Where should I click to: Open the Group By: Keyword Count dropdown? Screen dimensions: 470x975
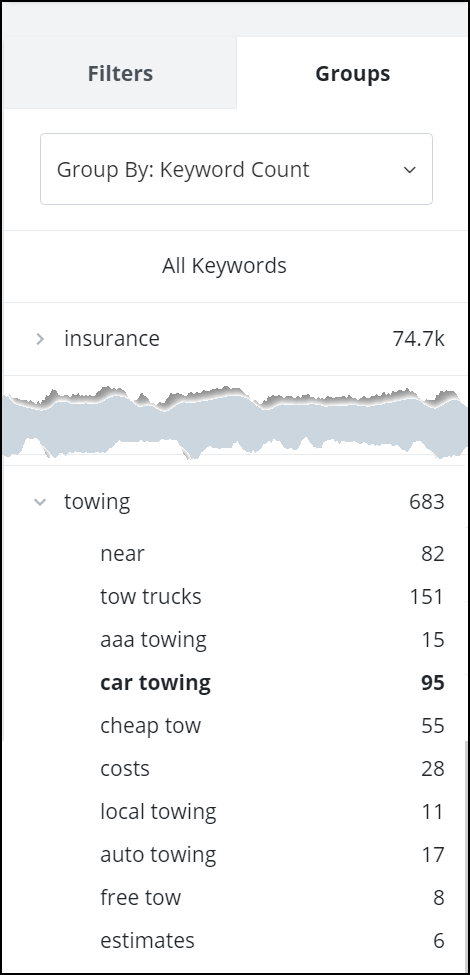click(236, 169)
